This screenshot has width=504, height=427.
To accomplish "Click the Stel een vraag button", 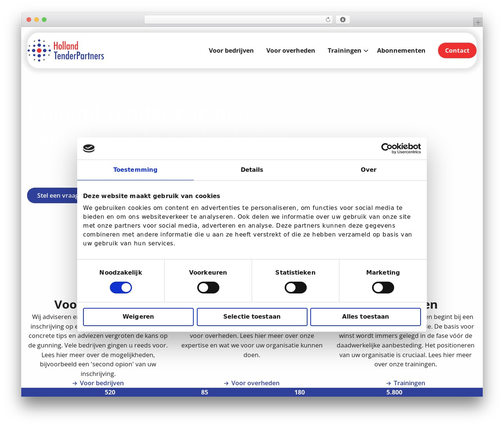I will [52, 195].
